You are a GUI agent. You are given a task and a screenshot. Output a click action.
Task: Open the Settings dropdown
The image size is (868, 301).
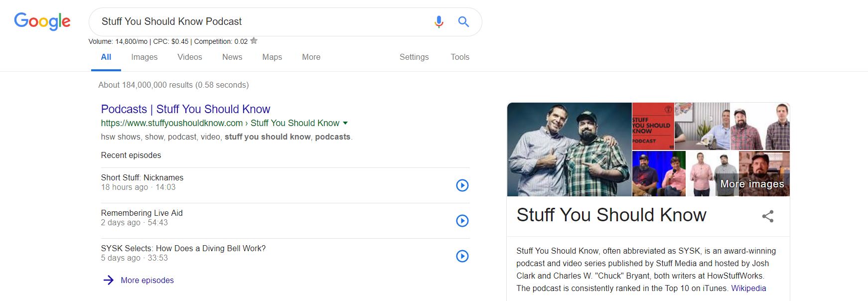(x=414, y=57)
